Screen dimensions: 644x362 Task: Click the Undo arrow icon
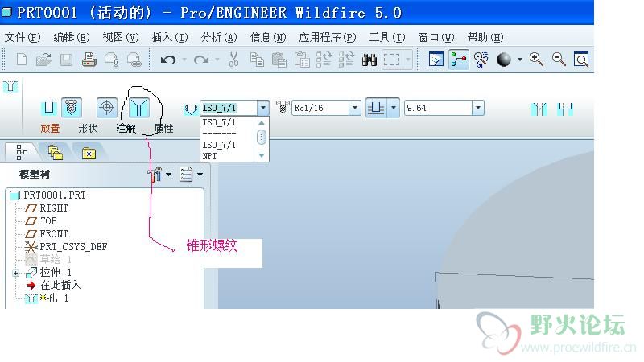[x=168, y=60]
